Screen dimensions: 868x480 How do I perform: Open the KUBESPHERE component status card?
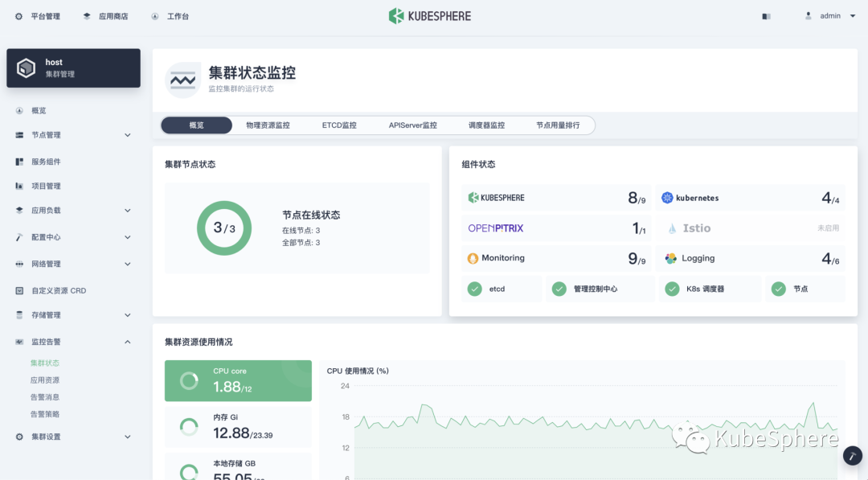click(x=556, y=198)
